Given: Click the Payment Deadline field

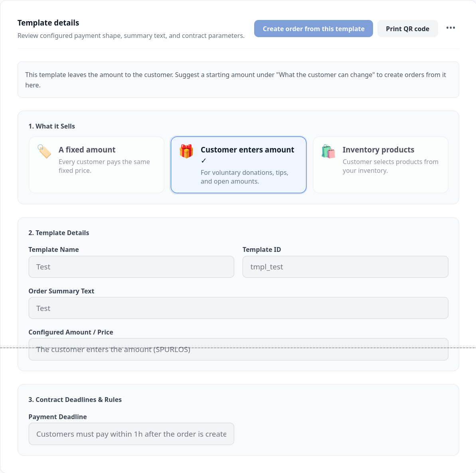Looking at the screenshot, I should pyautogui.click(x=131, y=434).
